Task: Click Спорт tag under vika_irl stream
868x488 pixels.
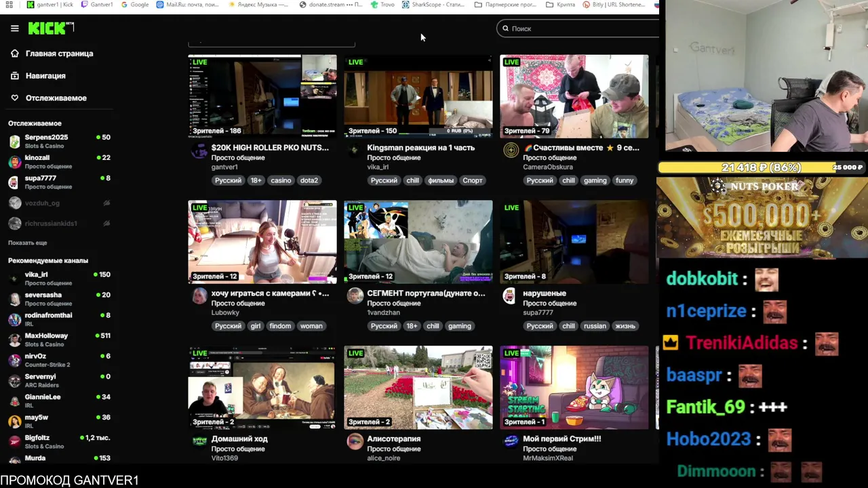Action: tap(473, 180)
